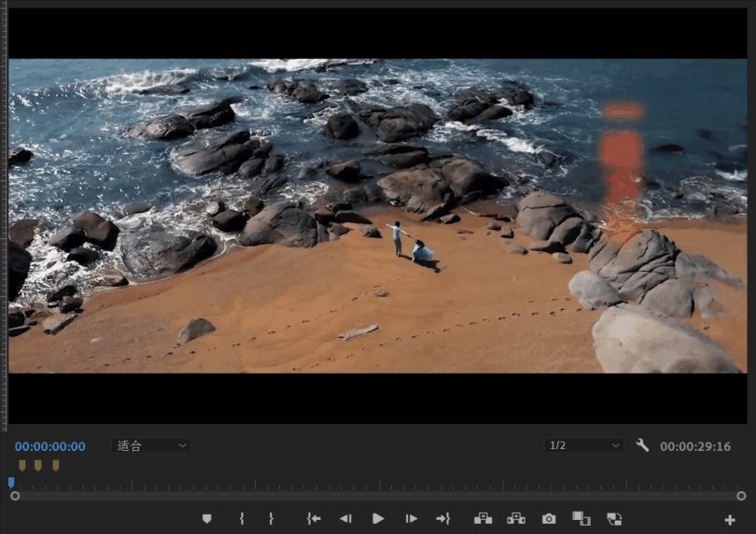Image resolution: width=756 pixels, height=534 pixels.
Task: Click the first yellow timeline marker
Action: click(22, 465)
